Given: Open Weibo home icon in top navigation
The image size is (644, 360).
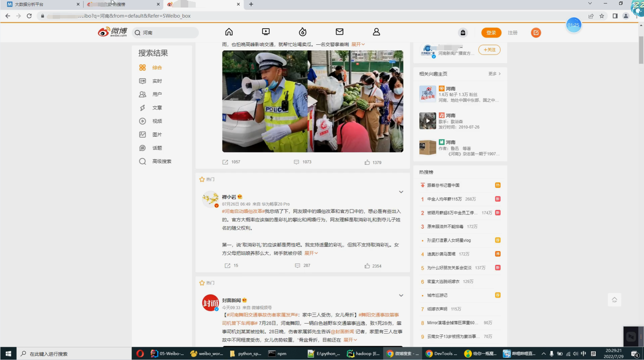Looking at the screenshot, I should [x=229, y=32].
